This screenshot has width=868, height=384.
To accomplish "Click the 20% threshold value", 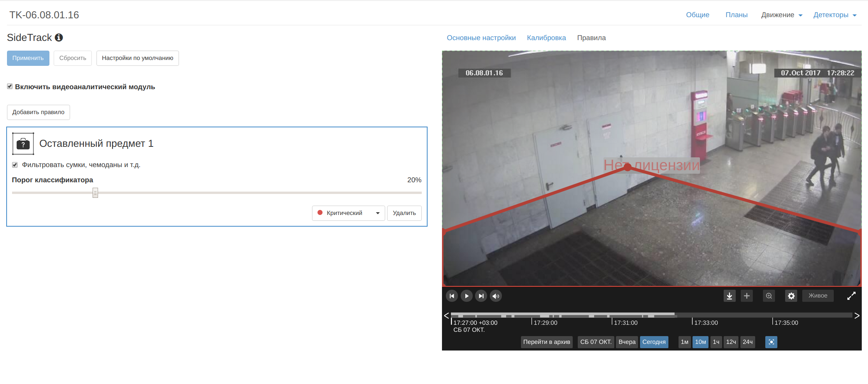I will 414,180.
